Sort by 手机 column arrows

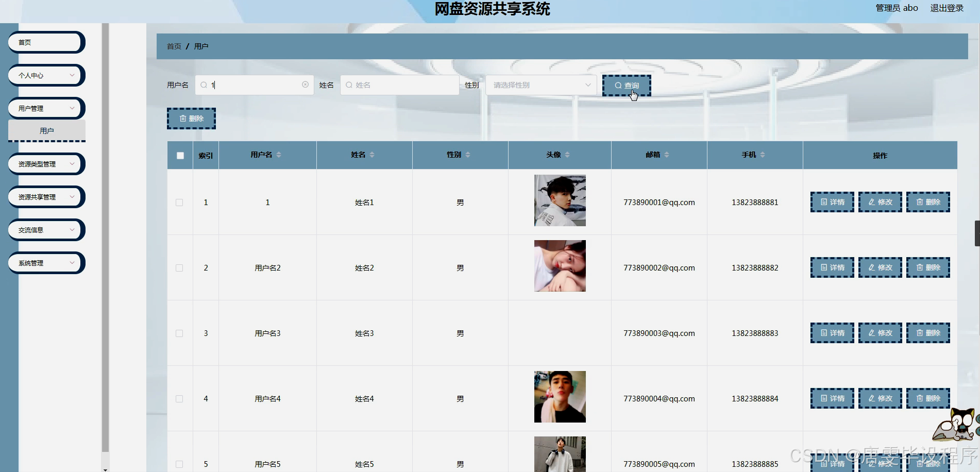click(x=763, y=155)
